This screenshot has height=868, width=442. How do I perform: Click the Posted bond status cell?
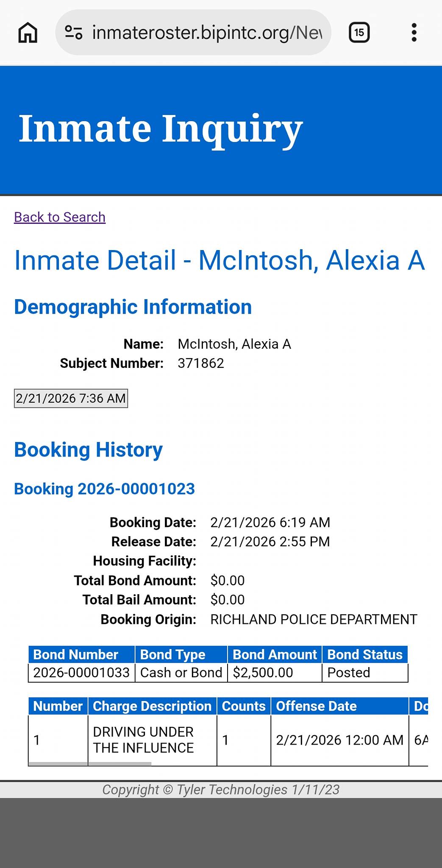point(365,673)
